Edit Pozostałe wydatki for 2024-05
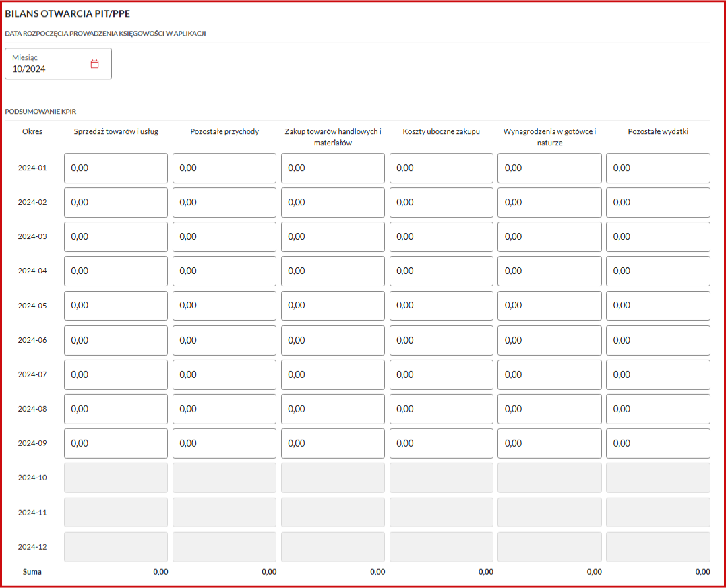 (x=658, y=305)
